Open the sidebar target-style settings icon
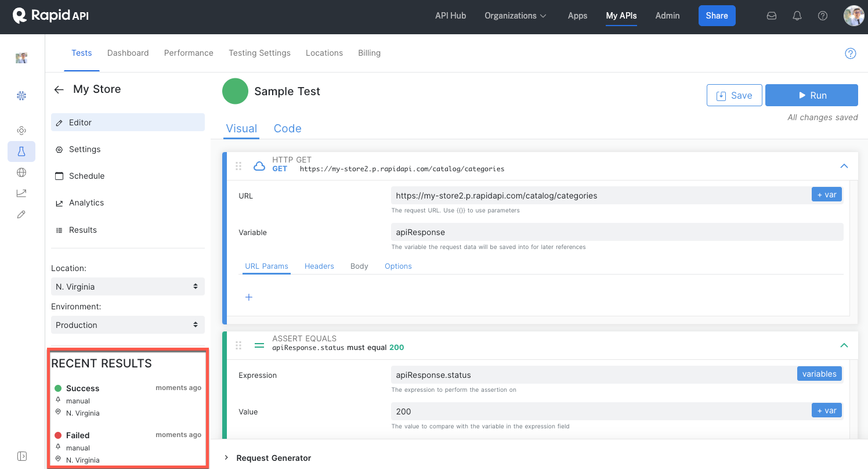Viewport: 868px width, 469px height. coord(21,131)
